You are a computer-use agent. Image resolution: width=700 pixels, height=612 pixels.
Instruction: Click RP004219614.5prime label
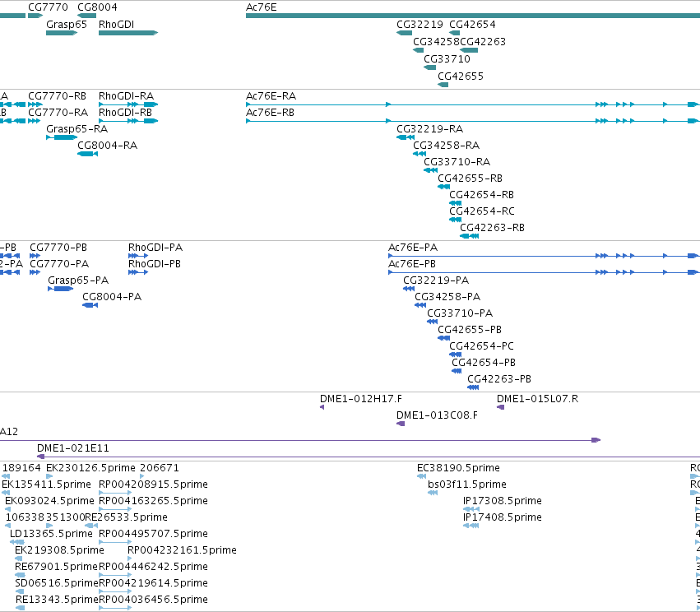[x=153, y=583]
